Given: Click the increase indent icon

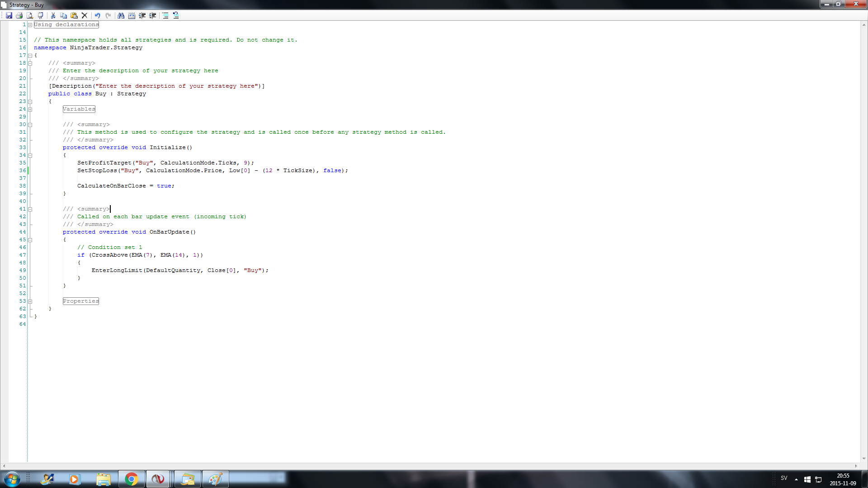Looking at the screenshot, I should (x=153, y=15).
